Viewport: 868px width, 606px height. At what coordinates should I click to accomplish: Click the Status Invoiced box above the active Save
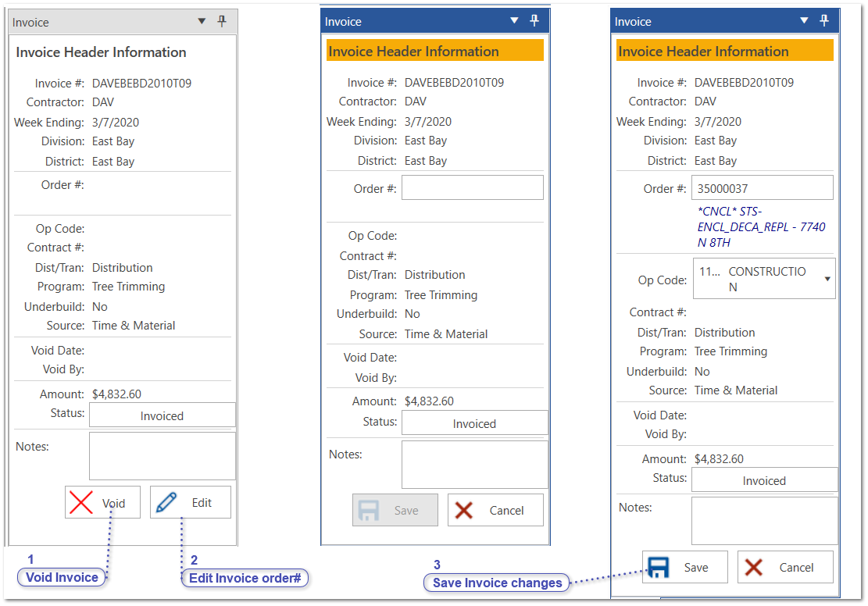point(763,480)
